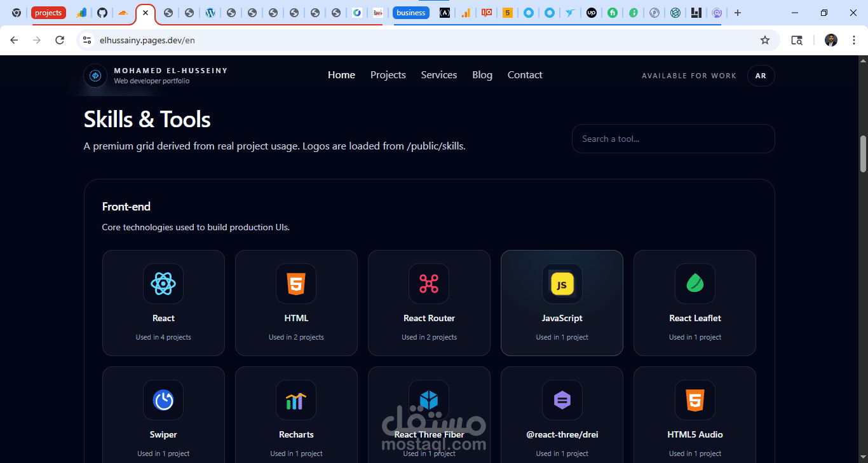Select the @react-three/drei card title

coord(562,434)
